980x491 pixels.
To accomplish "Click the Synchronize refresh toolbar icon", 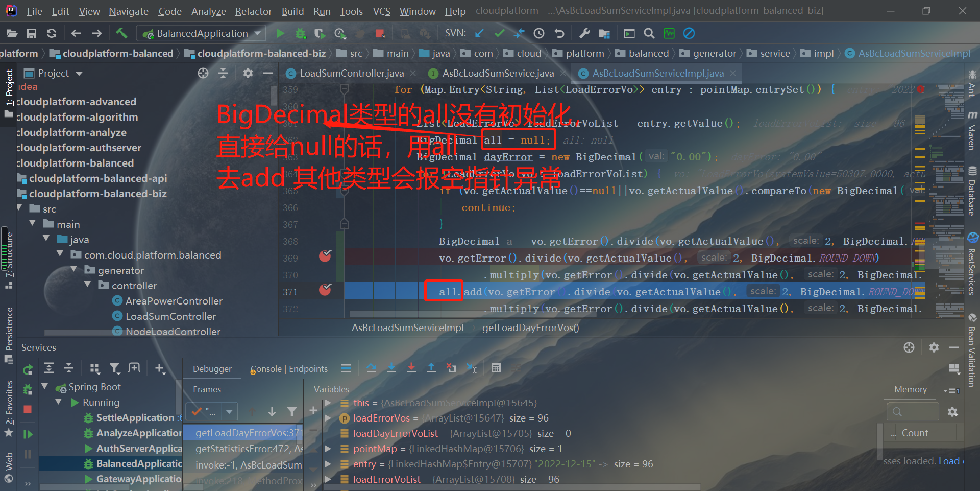I will pos(52,34).
